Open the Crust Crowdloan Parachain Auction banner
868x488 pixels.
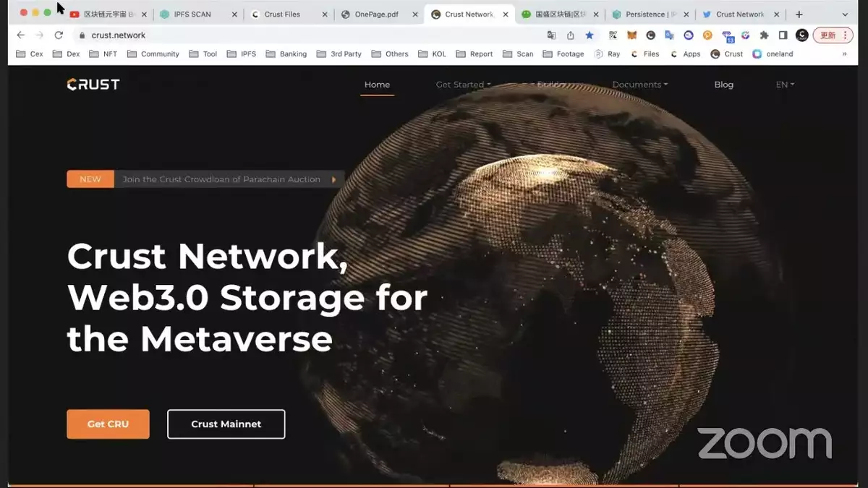pos(205,179)
